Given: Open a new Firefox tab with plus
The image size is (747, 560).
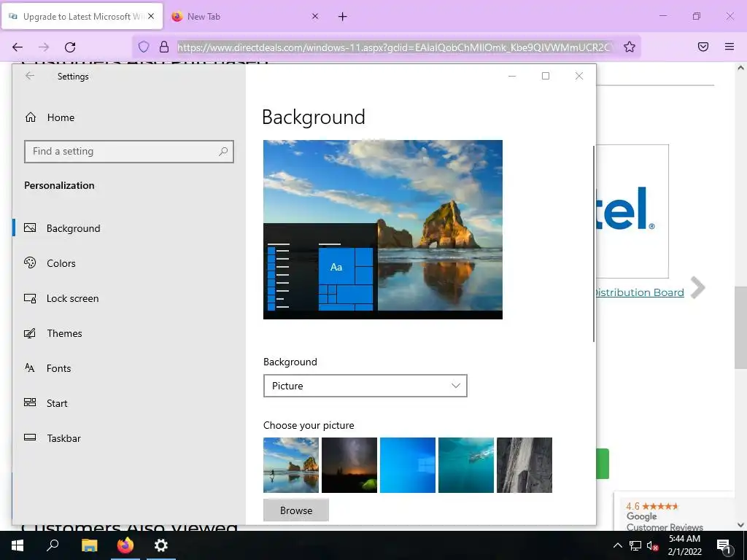Looking at the screenshot, I should click(343, 17).
